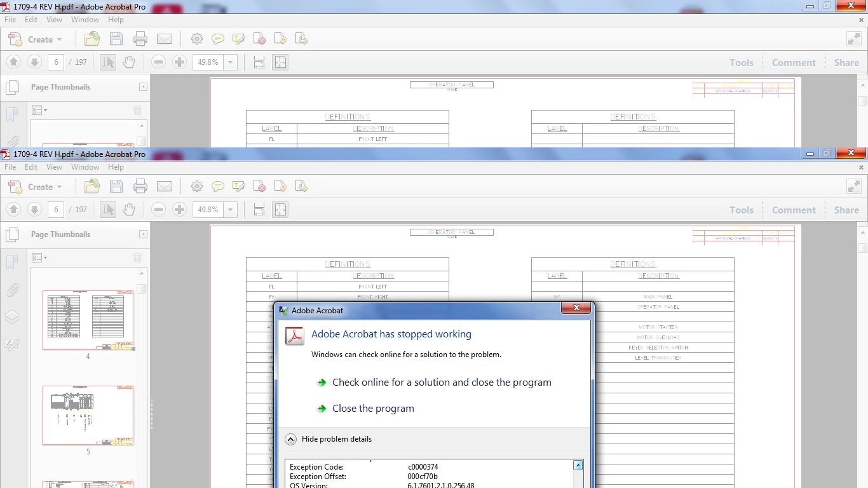Open the Share pane in the front window

tap(846, 210)
